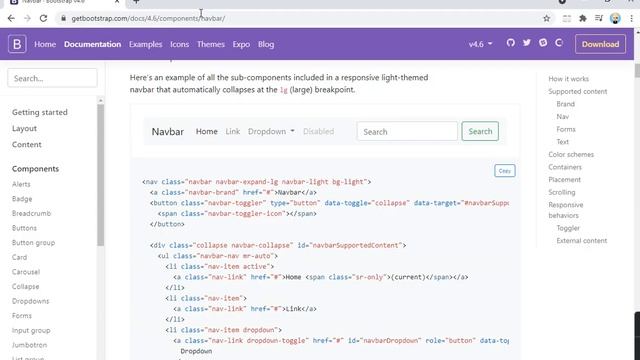Click the Download button
The height and width of the screenshot is (360, 640).
pos(600,44)
